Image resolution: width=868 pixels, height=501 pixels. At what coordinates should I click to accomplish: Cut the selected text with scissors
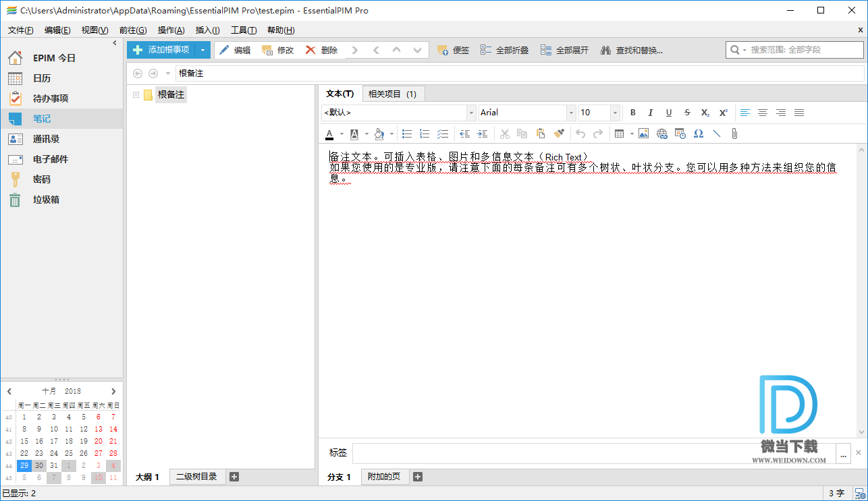[504, 134]
